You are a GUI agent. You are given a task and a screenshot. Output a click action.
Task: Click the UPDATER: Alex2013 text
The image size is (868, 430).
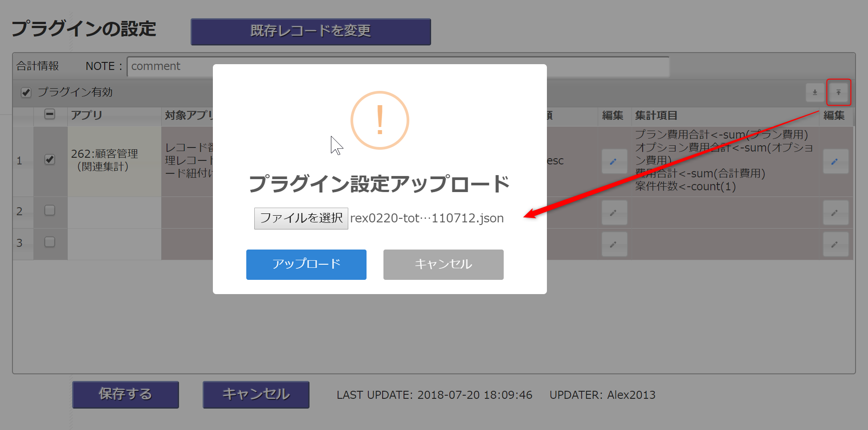(x=603, y=395)
